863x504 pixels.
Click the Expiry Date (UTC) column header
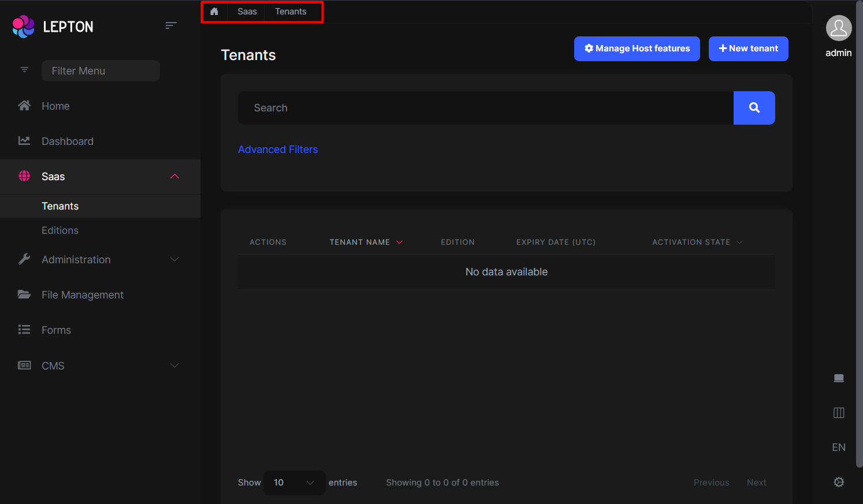pyautogui.click(x=556, y=242)
